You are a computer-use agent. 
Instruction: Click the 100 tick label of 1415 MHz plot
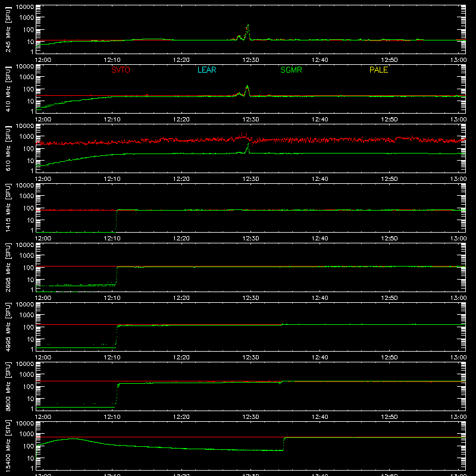pyautogui.click(x=29, y=208)
